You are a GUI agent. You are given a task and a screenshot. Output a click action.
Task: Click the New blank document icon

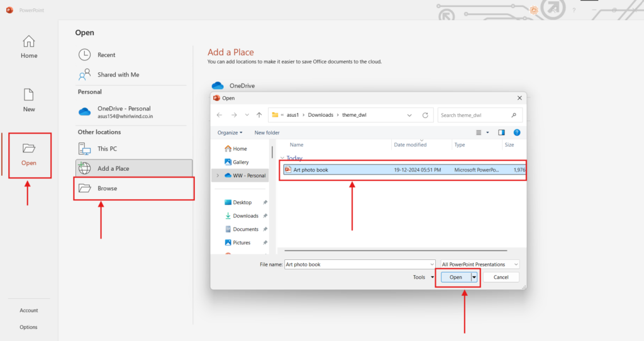(x=29, y=95)
